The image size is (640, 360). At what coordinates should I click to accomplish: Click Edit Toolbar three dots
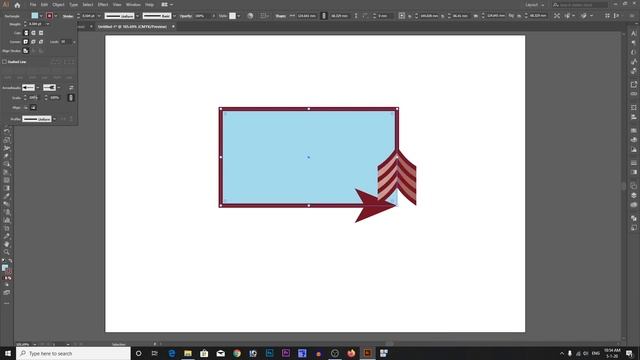coord(7,303)
